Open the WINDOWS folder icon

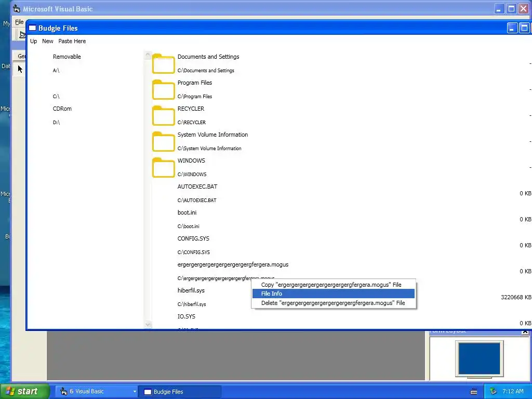point(163,167)
